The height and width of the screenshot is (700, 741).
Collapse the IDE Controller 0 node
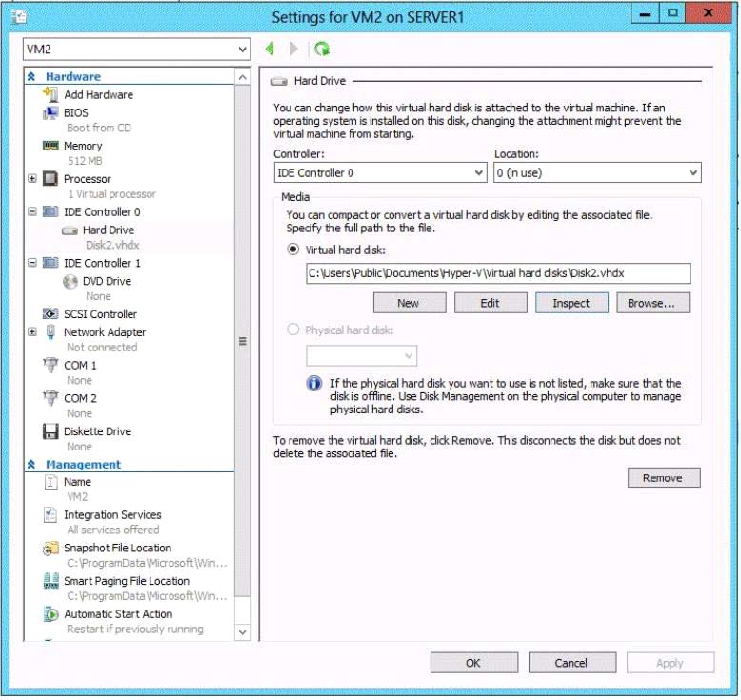point(32,212)
